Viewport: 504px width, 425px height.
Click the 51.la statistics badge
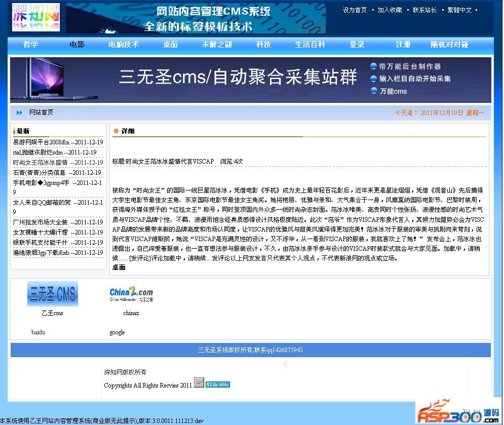[x=218, y=384]
